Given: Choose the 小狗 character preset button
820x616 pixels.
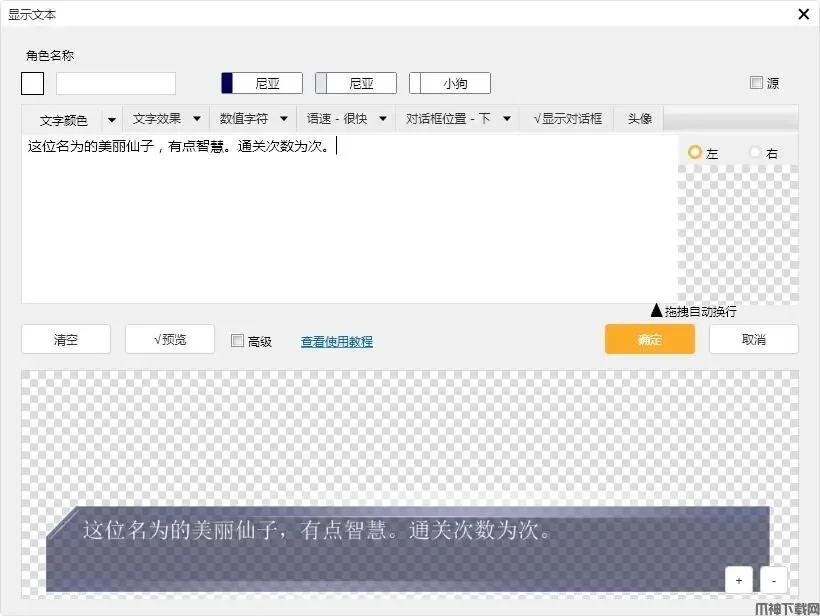Looking at the screenshot, I should [450, 83].
